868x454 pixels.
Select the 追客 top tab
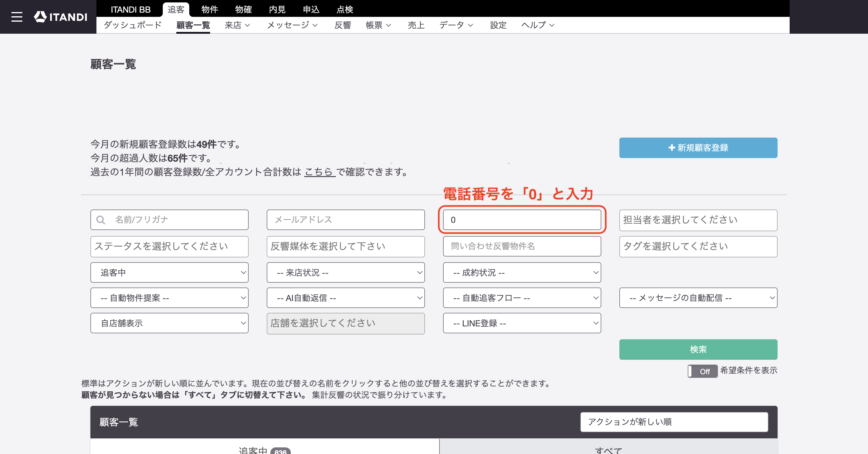tap(176, 9)
